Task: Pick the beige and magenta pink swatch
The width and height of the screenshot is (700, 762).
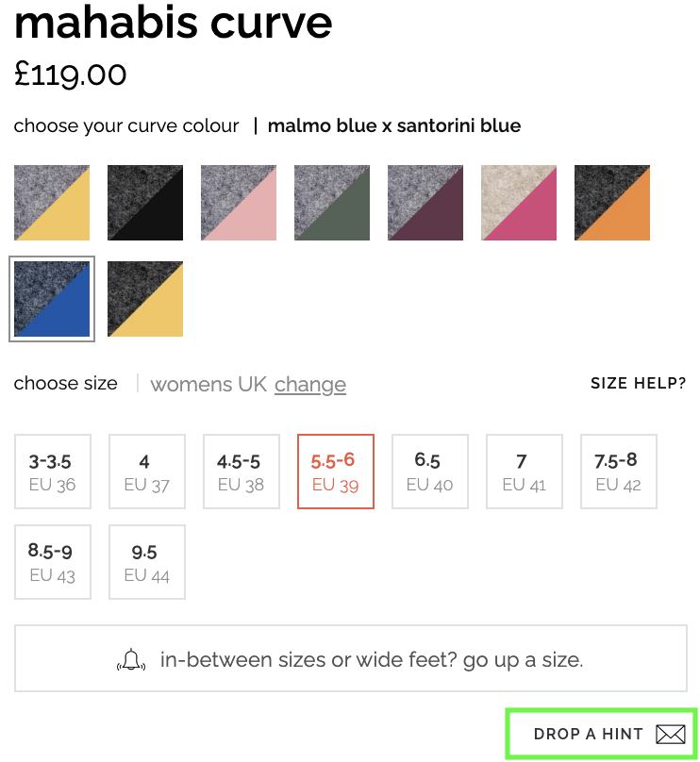Action: [519, 203]
